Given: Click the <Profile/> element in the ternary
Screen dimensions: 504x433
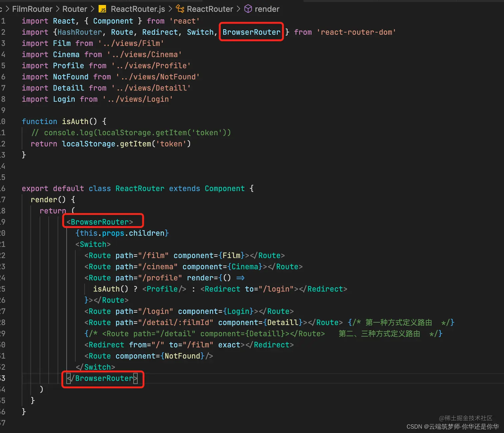Looking at the screenshot, I should tap(164, 289).
